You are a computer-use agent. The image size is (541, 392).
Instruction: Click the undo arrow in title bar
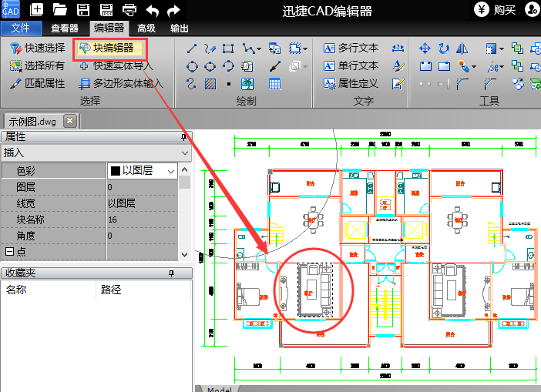tap(152, 10)
